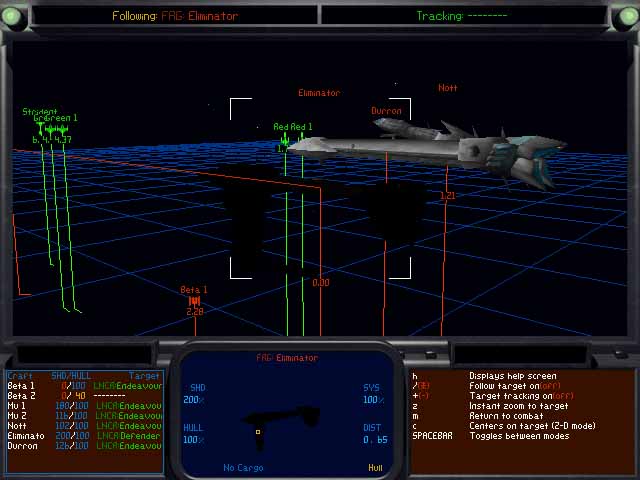This screenshot has height=480, width=640.
Task: Select the Durron ship label on the map
Action: 386,111
